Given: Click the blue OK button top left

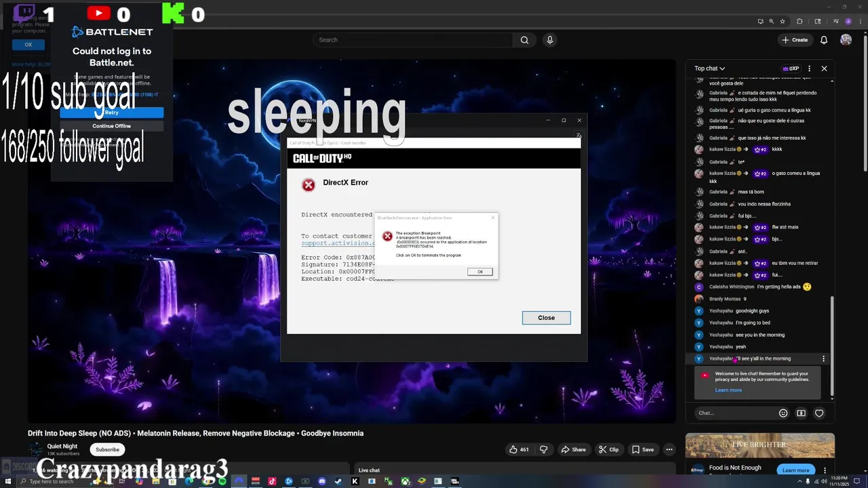Looking at the screenshot, I should click(x=28, y=45).
